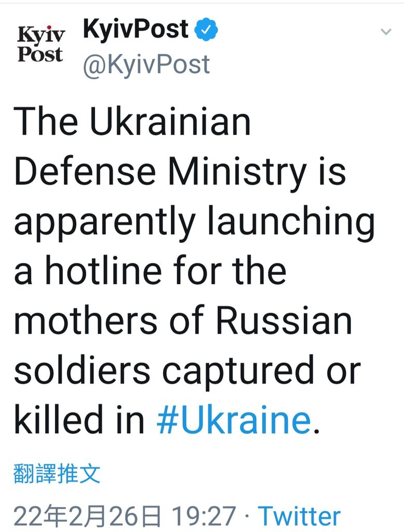Click the blue verified badge
Screen dimensions: 404x532
click(x=206, y=30)
